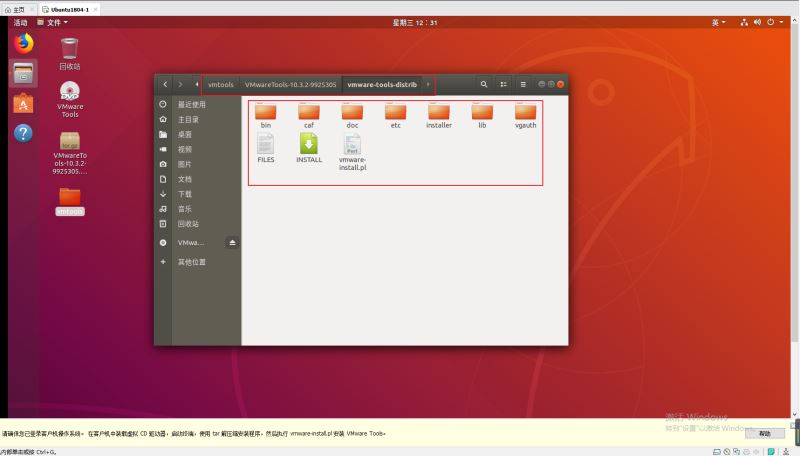Select the INSTALL file icon
Screen dimensions: 800x456
click(309, 145)
